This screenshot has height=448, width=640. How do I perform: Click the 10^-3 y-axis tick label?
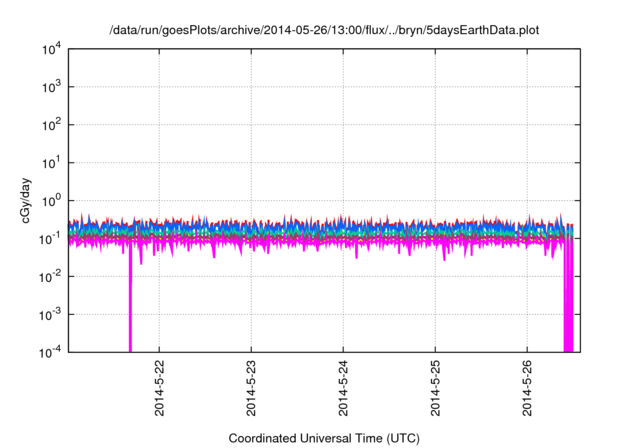pos(50,315)
